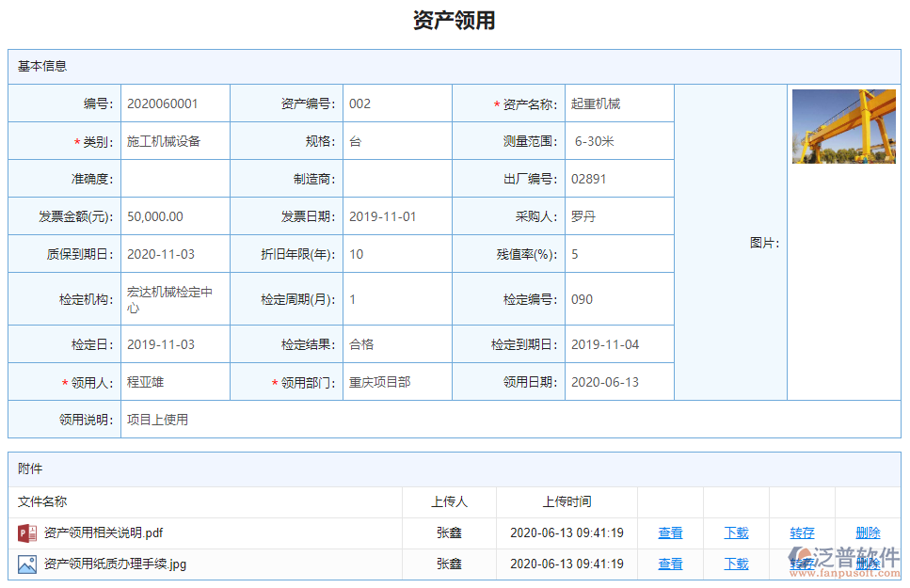Click 下载 link for the PDF attachment
The image size is (910, 588).
[736, 533]
